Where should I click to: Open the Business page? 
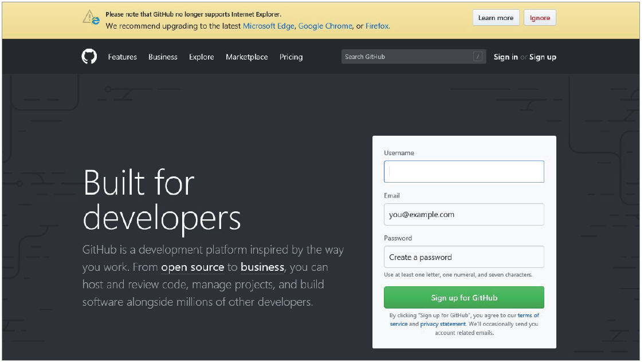[163, 57]
